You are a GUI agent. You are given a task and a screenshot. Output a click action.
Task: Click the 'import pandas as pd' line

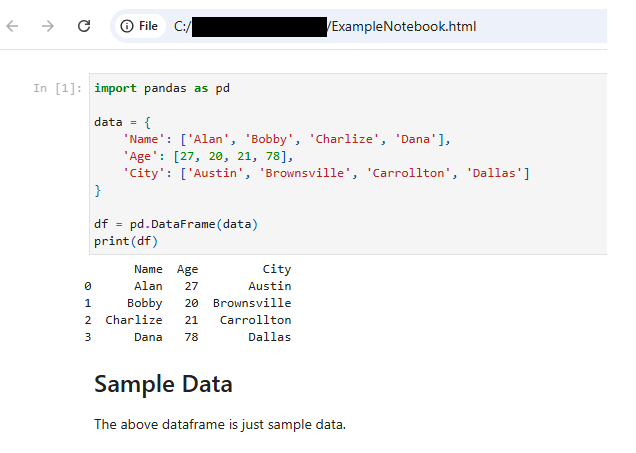tap(162, 88)
